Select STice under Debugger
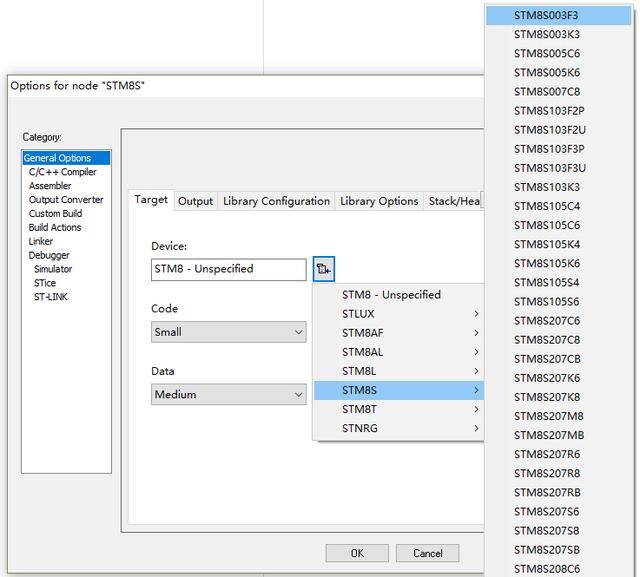This screenshot has height=577, width=640. click(45, 283)
